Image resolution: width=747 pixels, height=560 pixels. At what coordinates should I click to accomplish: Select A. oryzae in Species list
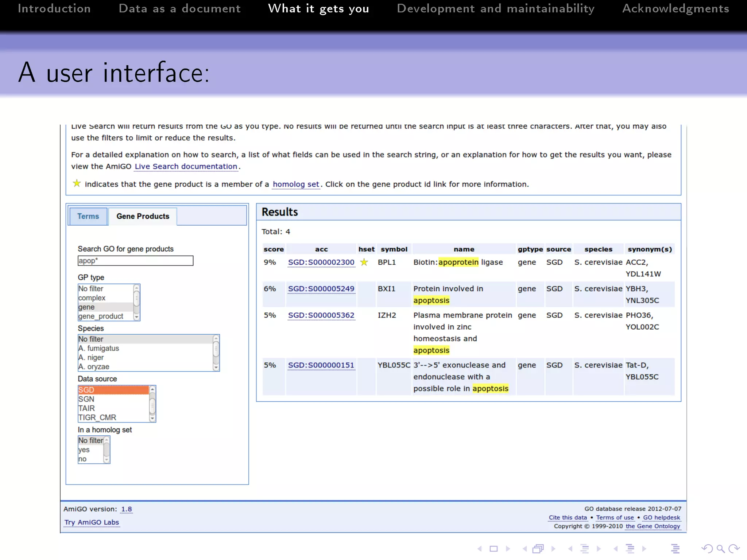pyautogui.click(x=145, y=366)
